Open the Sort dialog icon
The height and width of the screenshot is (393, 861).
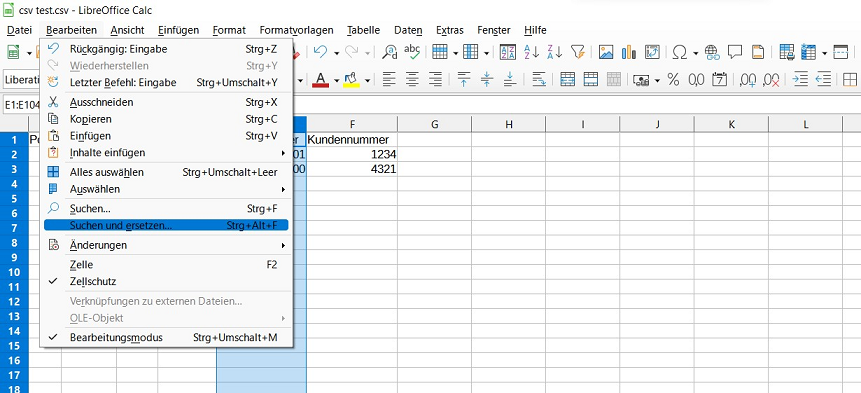point(508,52)
